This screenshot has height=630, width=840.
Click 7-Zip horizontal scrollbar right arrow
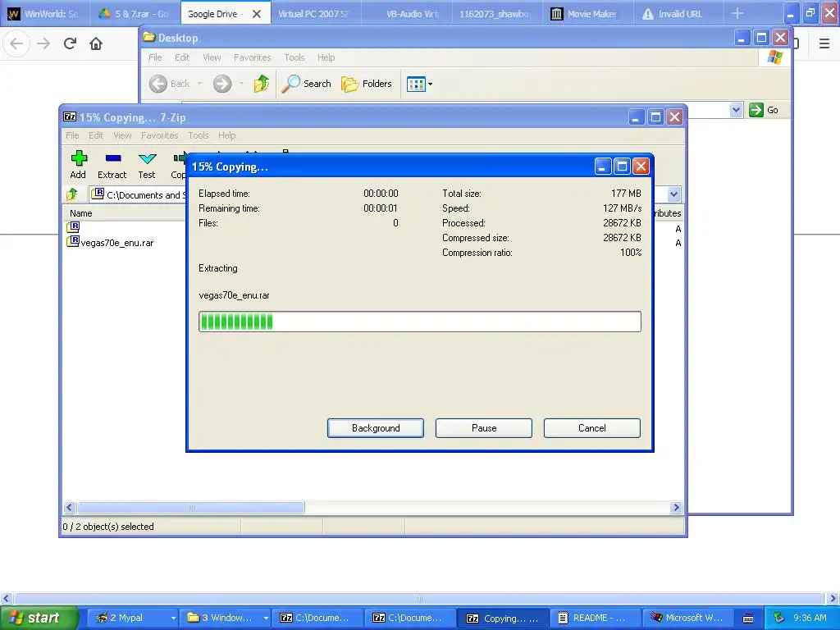[676, 507]
